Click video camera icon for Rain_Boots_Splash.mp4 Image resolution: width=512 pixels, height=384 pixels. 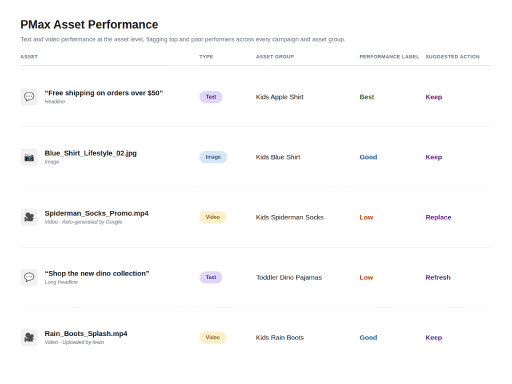pyautogui.click(x=29, y=338)
